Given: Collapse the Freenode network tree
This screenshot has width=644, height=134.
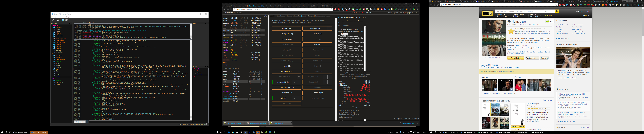Looking at the screenshot, I should pyautogui.click(x=51, y=25).
